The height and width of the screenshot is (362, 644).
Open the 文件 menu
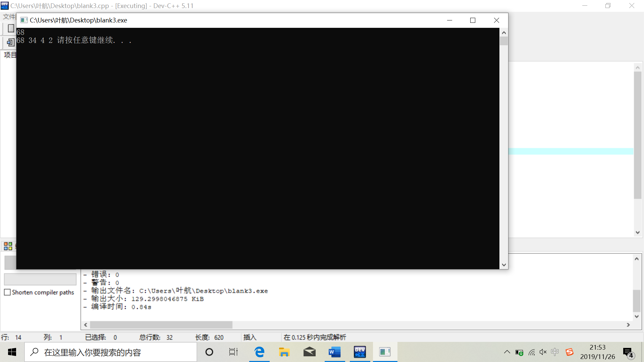tap(9, 17)
